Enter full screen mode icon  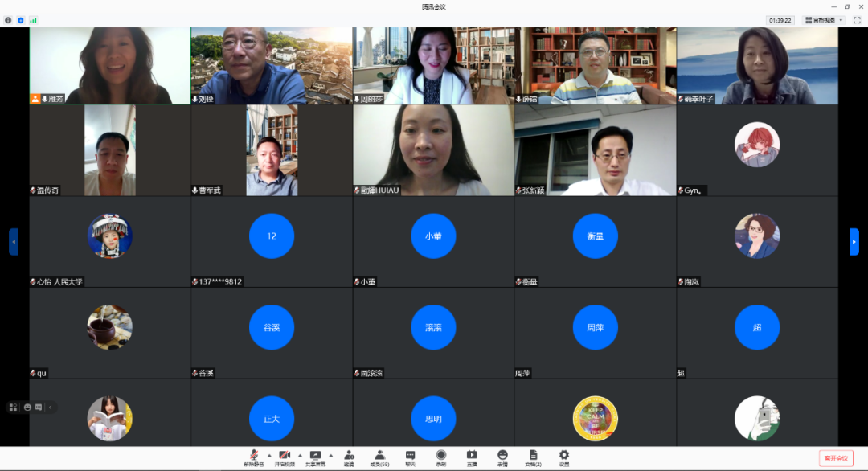[x=857, y=20]
